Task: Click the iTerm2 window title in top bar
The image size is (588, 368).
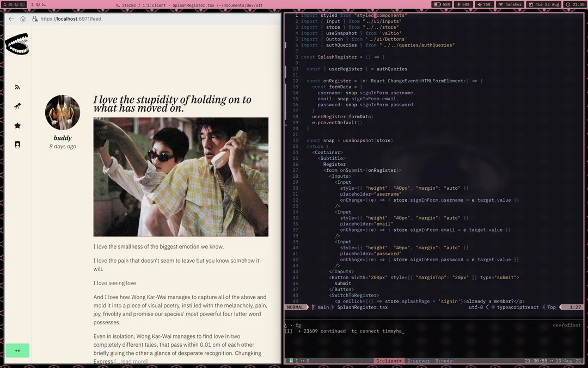Action: [x=188, y=5]
